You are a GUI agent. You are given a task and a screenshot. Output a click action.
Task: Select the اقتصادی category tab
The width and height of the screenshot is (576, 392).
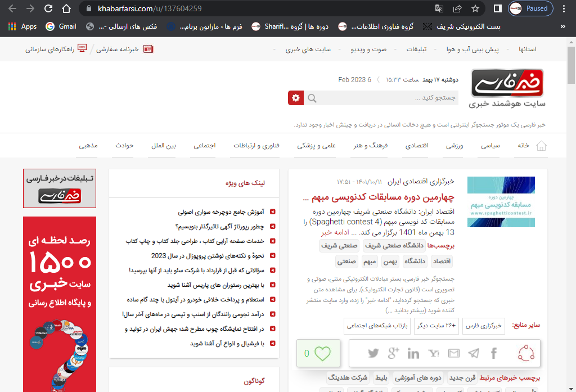point(417,146)
